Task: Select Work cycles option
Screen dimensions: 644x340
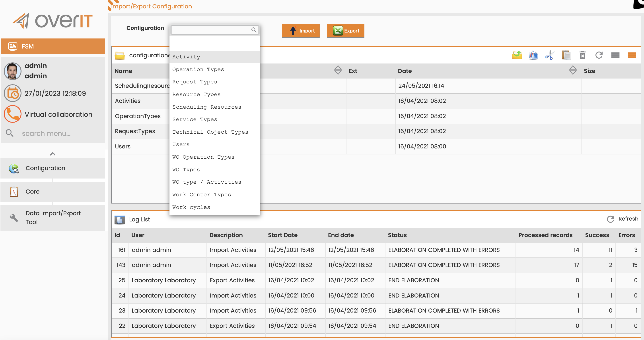Action: point(215,207)
